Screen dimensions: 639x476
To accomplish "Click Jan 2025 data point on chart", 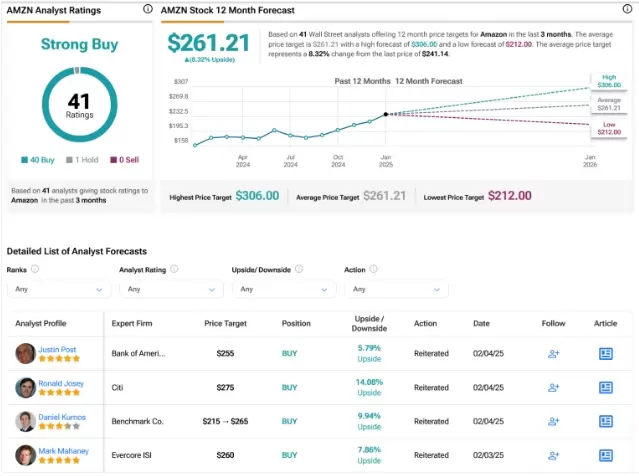I will pos(386,114).
